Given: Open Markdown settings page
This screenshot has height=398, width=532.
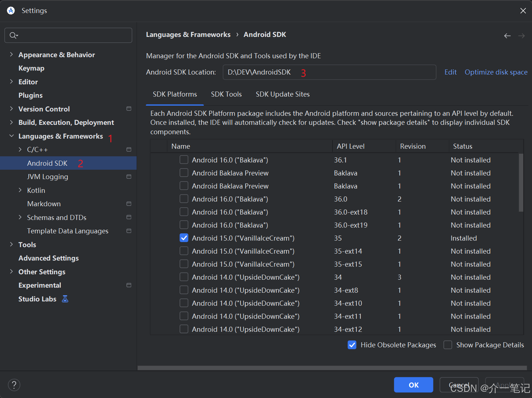Looking at the screenshot, I should pyautogui.click(x=44, y=204).
